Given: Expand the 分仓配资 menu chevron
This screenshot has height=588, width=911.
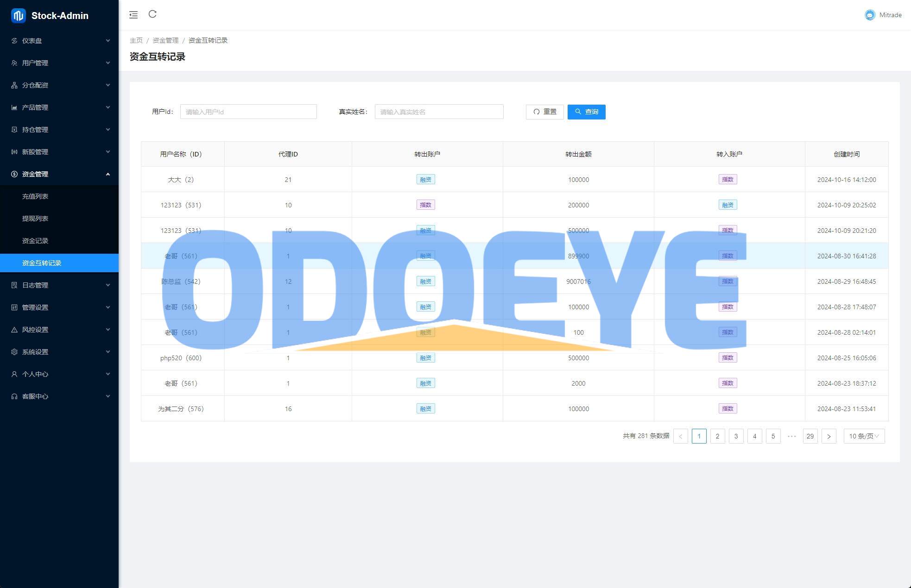Looking at the screenshot, I should 108,85.
